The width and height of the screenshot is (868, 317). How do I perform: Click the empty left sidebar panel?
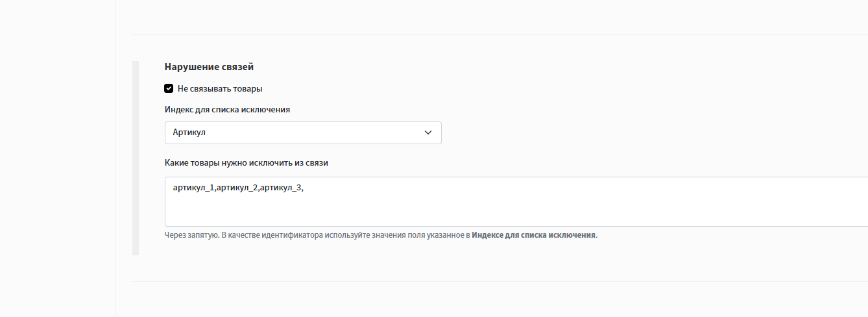pyautogui.click(x=58, y=158)
